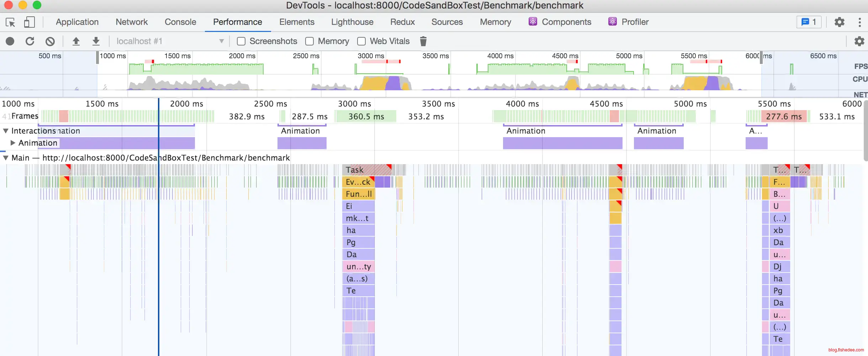This screenshot has height=356, width=868.
Task: Enable the Screenshots checkbox
Action: coord(241,41)
